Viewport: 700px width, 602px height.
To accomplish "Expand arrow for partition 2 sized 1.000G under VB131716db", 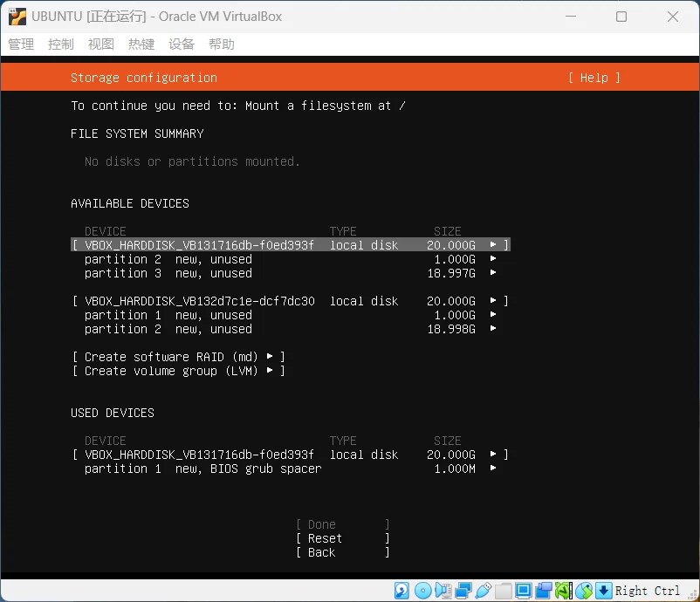I will click(493, 258).
